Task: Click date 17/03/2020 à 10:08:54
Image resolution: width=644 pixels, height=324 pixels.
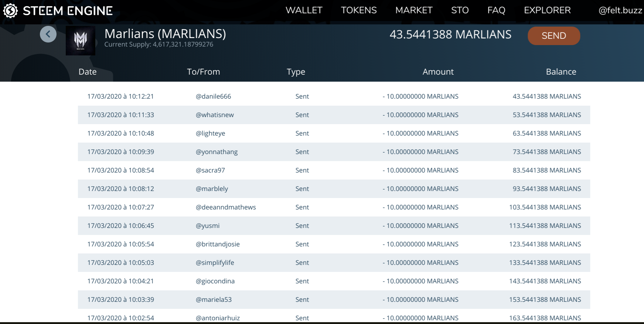Action: tap(120, 170)
